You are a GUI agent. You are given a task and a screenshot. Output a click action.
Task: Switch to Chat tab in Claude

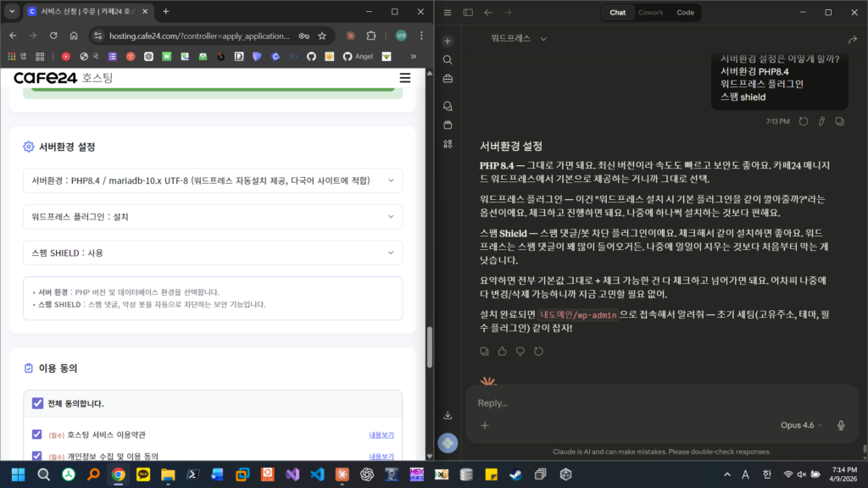click(617, 12)
